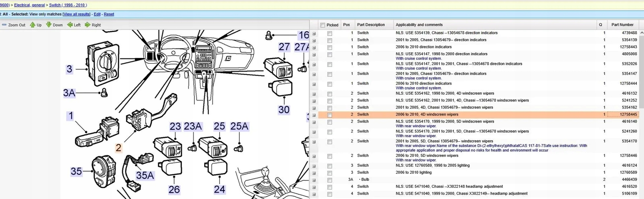This screenshot has width=644, height=199.
Task: Tick the checkbox for part 5354147
Action: (x=330, y=74)
